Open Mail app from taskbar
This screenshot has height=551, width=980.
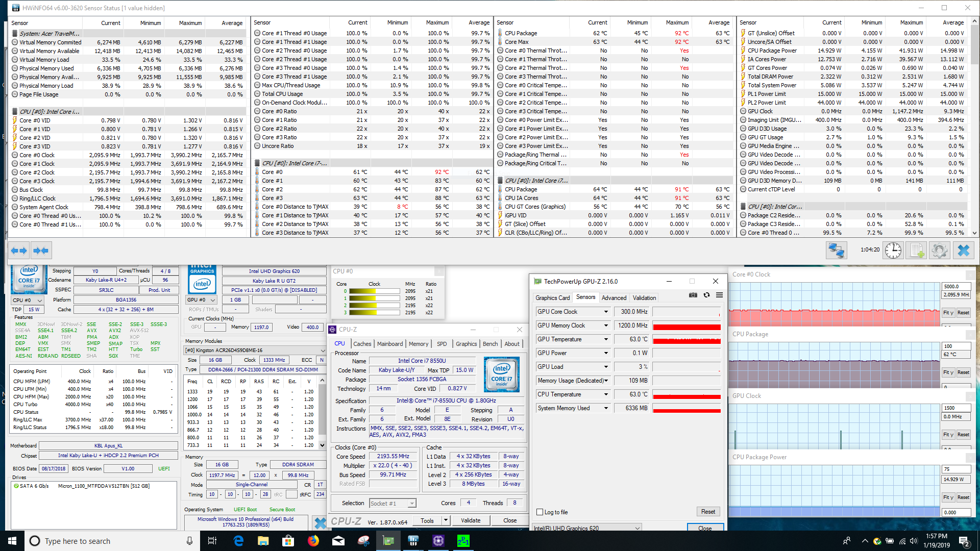338,541
